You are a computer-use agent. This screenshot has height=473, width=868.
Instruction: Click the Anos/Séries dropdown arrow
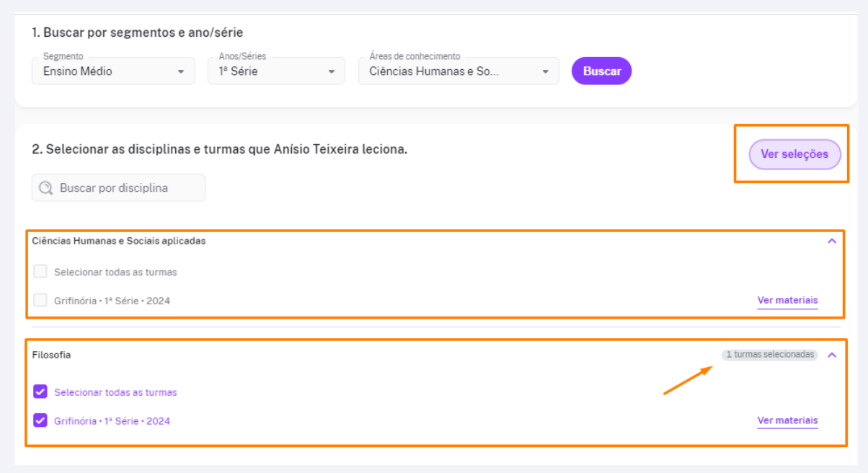pos(332,71)
